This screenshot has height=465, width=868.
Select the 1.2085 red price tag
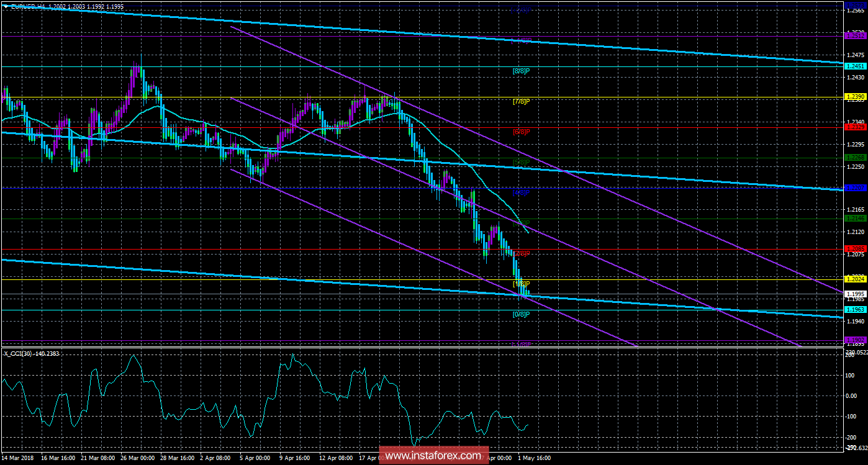(856, 249)
